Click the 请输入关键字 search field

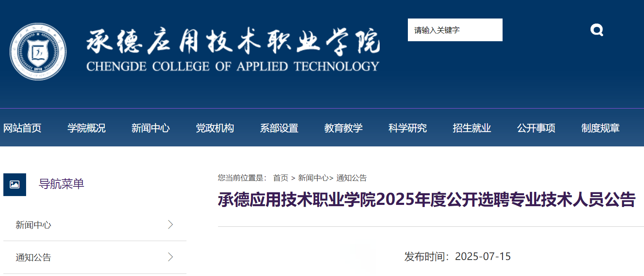tap(455, 30)
